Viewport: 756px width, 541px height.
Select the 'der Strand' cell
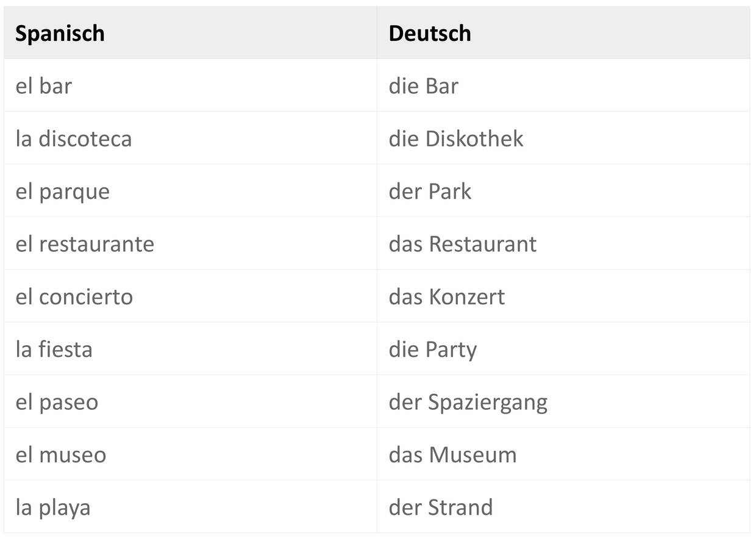441,507
